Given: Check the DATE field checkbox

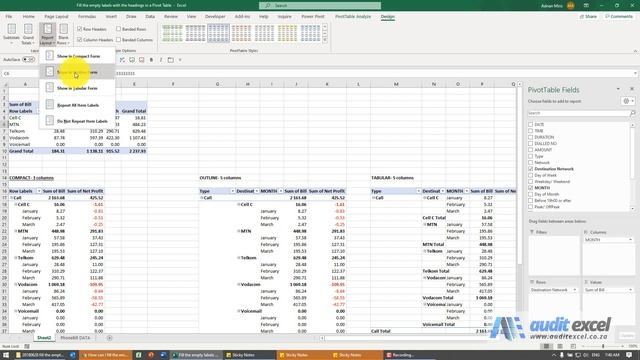Looking at the screenshot, I should 531,124.
